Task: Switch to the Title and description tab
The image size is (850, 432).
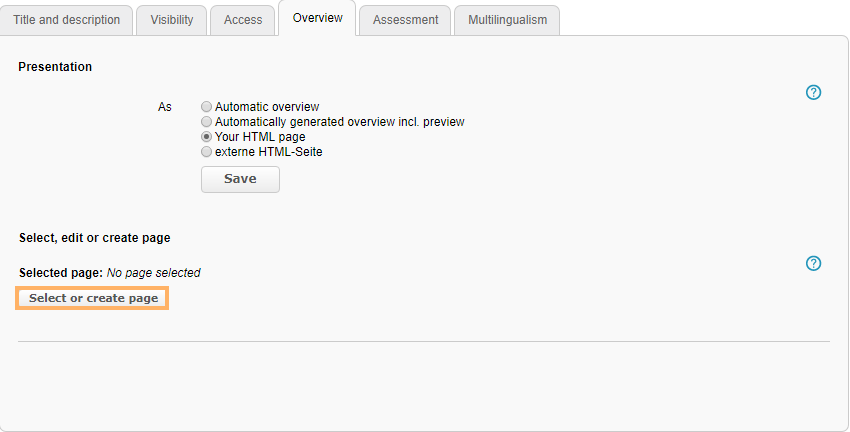Action: (66, 20)
